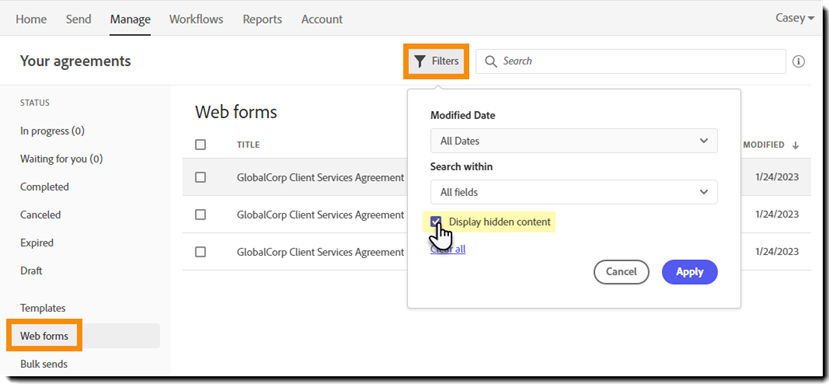Switch to the Workflows tab

pos(196,19)
